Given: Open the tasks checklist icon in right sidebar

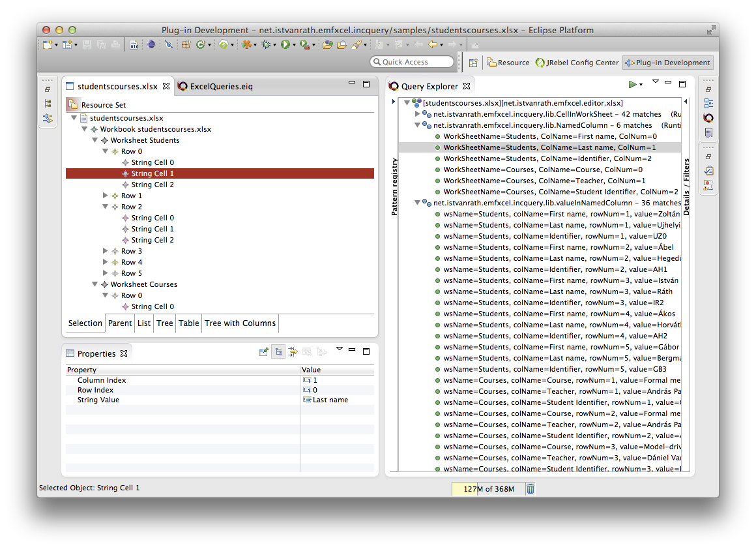Looking at the screenshot, I should [708, 171].
